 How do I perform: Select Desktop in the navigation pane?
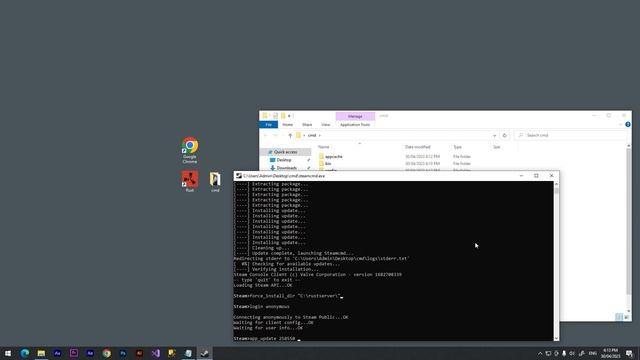click(284, 160)
